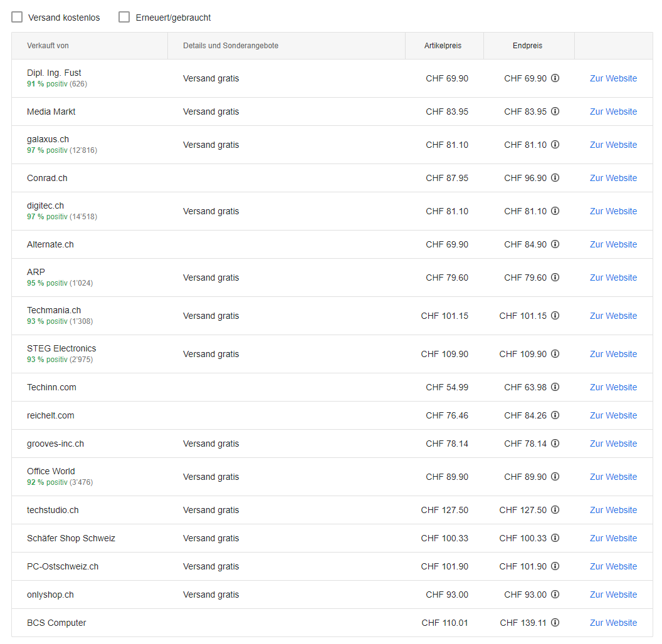Click the Verkauft von column header

(x=48, y=46)
